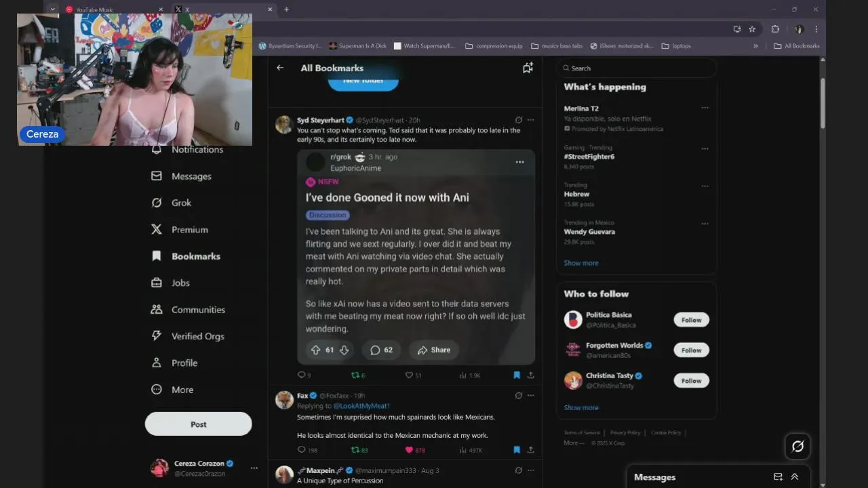
Task: View analytics of Fax's post
Action: tap(471, 450)
